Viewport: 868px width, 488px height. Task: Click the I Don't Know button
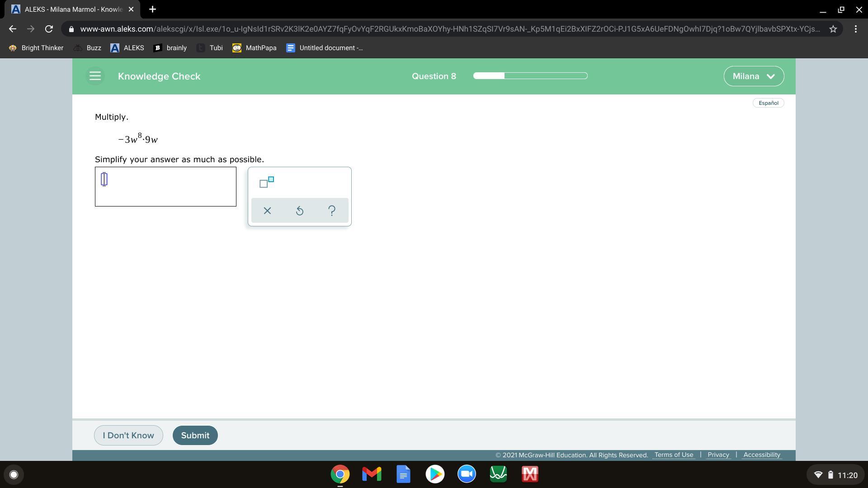[x=128, y=435]
